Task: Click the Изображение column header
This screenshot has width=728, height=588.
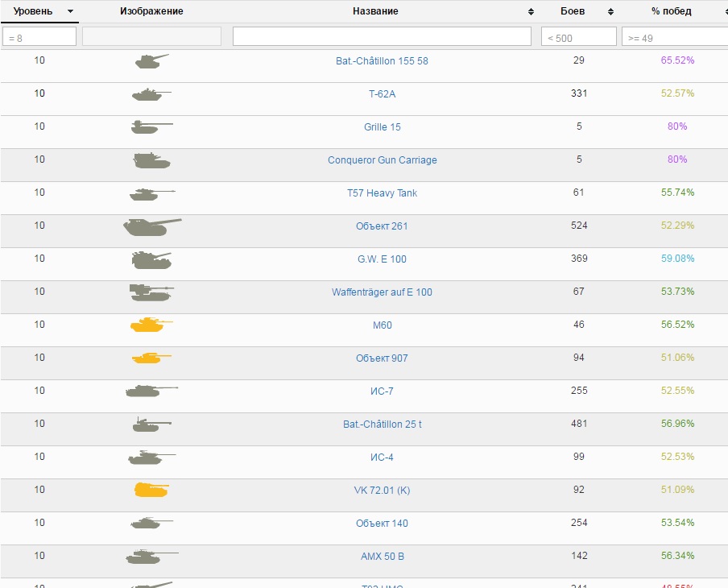Action: coord(151,11)
